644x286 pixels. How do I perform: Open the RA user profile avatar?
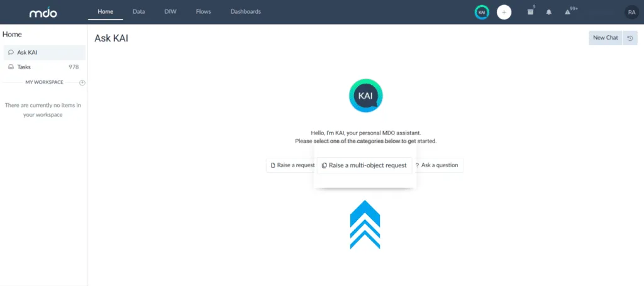pyautogui.click(x=631, y=12)
